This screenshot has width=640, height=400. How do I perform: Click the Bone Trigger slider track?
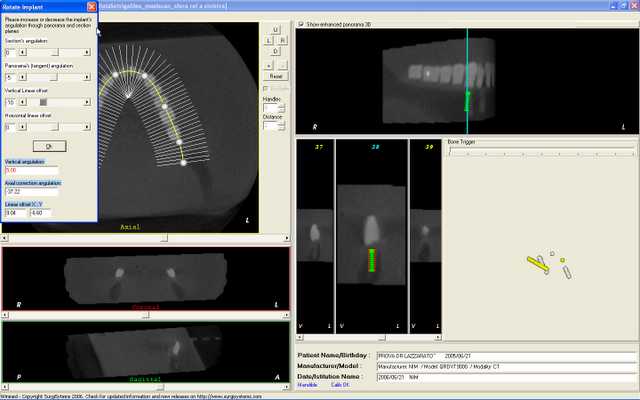click(541, 152)
